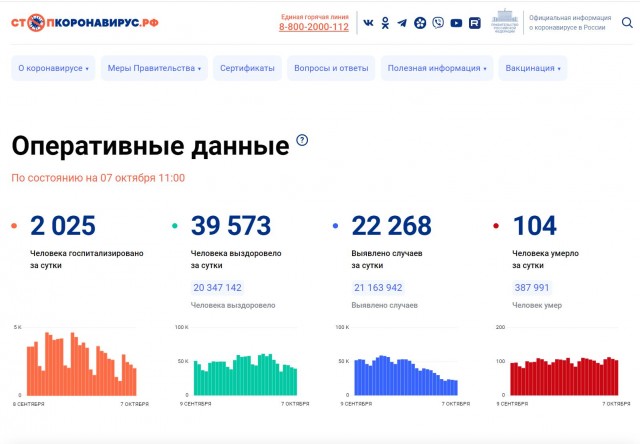Open the Odnoklassniki social icon
Screen dimensions: 640x444
click(385, 23)
